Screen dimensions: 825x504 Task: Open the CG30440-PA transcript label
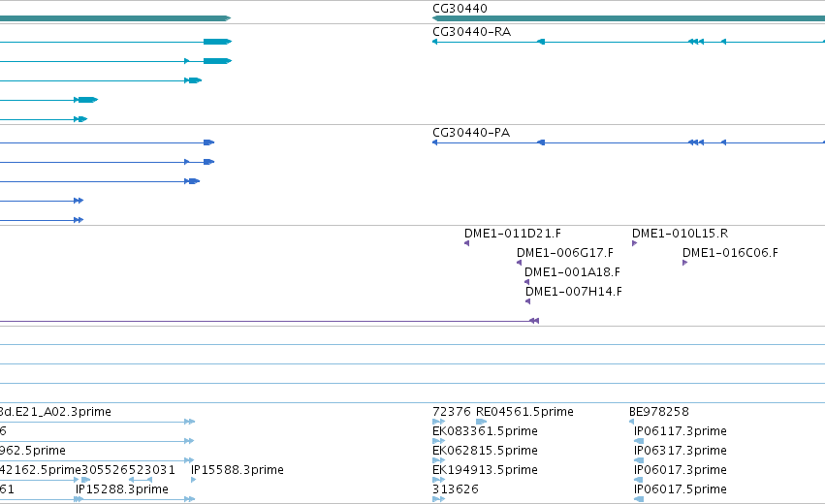click(471, 133)
